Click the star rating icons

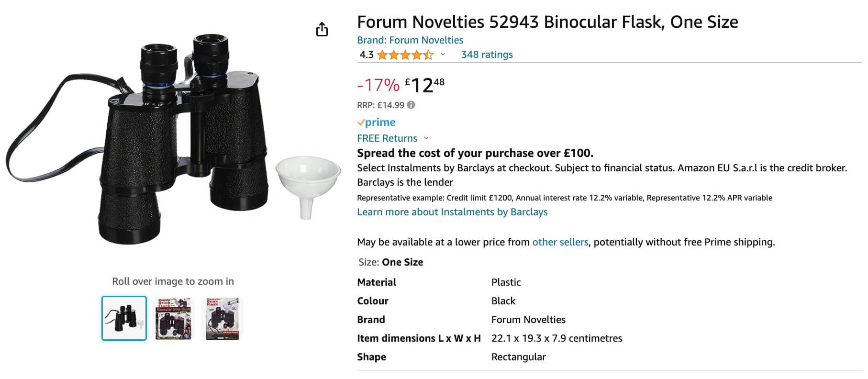(x=405, y=55)
